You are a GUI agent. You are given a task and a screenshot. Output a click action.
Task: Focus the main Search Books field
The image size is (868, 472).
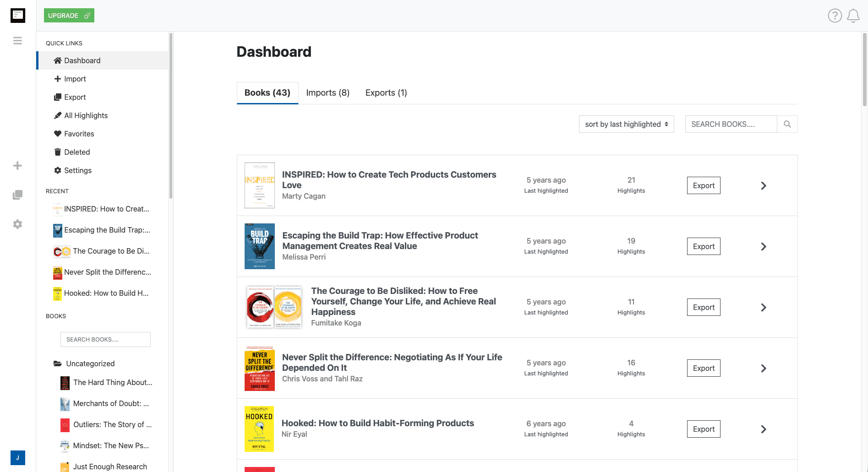pos(731,124)
